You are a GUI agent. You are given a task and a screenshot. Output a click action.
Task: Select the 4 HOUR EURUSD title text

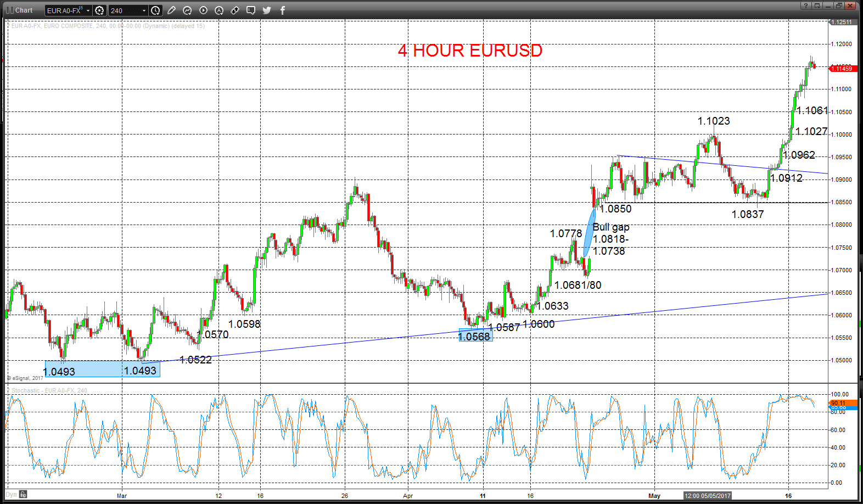point(470,51)
